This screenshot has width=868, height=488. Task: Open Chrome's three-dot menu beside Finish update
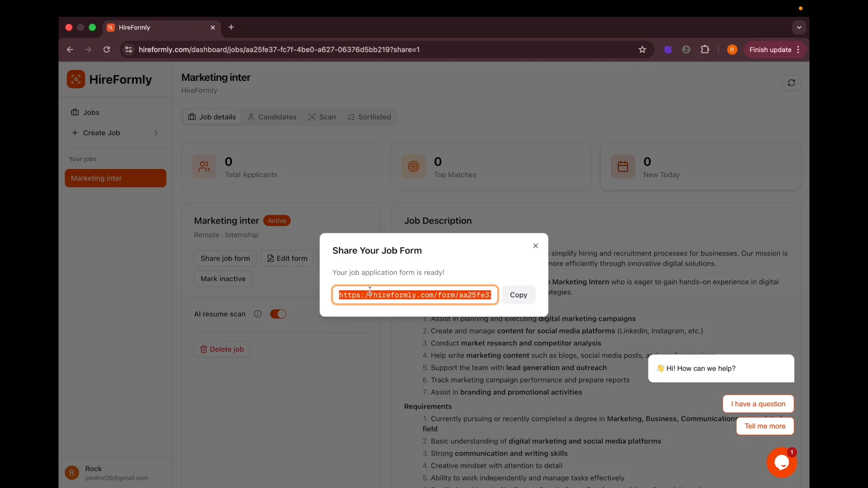point(798,50)
